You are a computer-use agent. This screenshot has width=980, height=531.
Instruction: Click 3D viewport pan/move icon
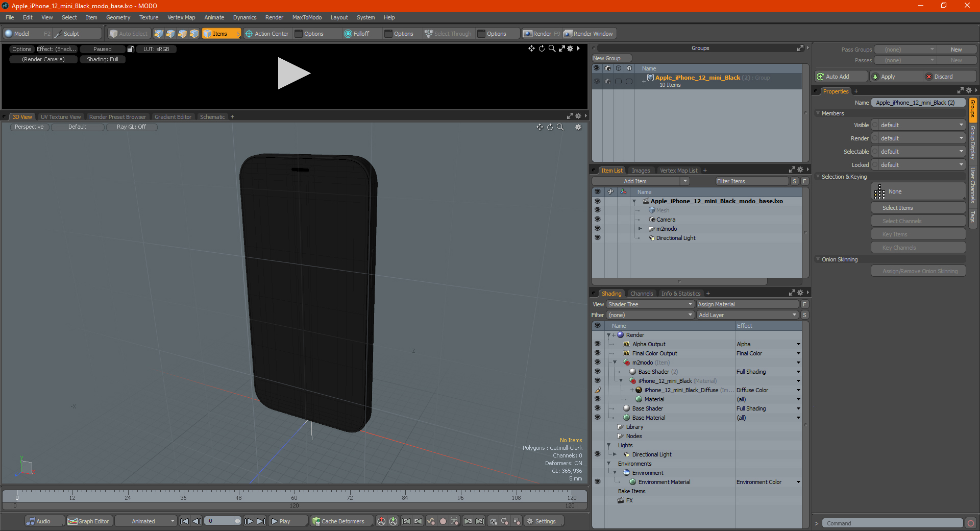tap(540, 127)
